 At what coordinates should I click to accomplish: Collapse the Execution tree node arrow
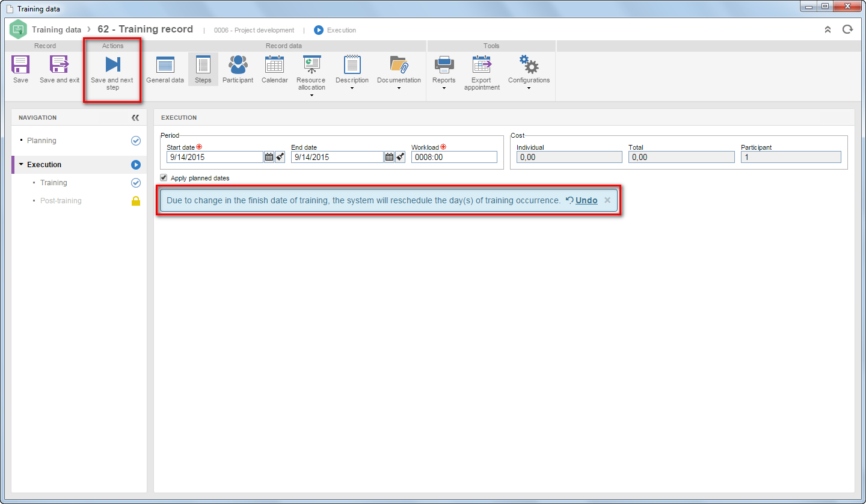click(21, 164)
